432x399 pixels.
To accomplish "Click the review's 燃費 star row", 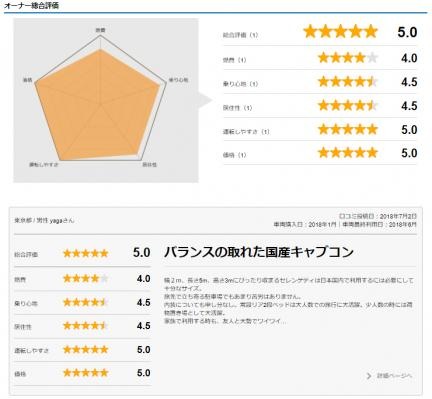I will tap(86, 278).
